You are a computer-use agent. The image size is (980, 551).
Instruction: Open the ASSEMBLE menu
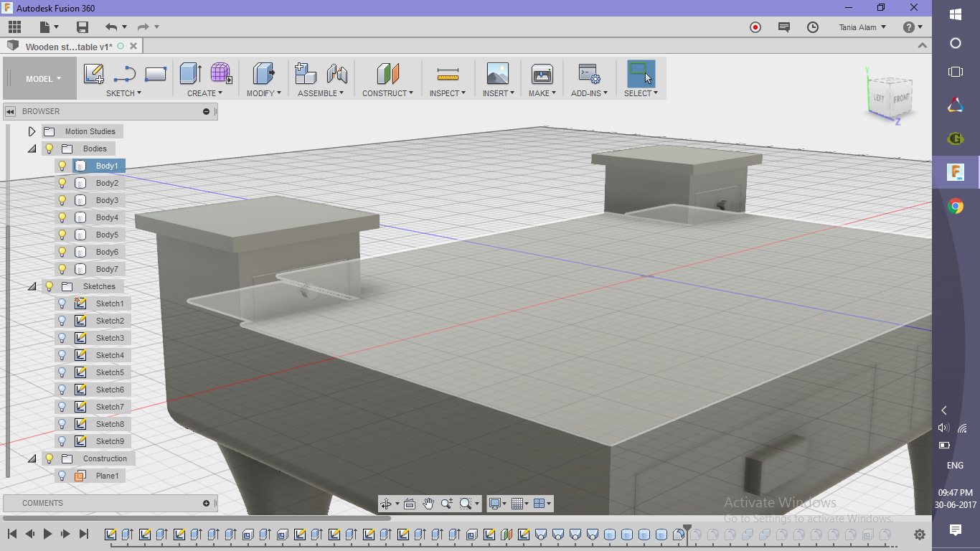coord(321,93)
